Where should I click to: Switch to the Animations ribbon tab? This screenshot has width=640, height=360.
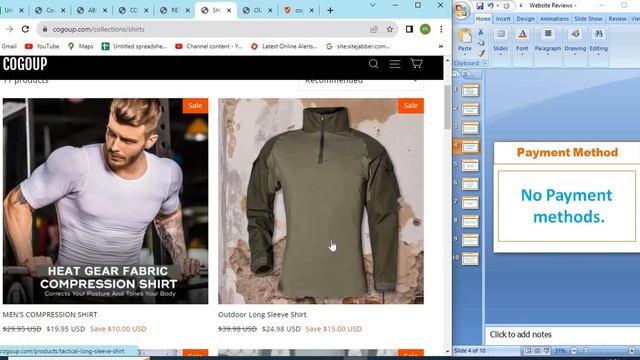coord(554,19)
